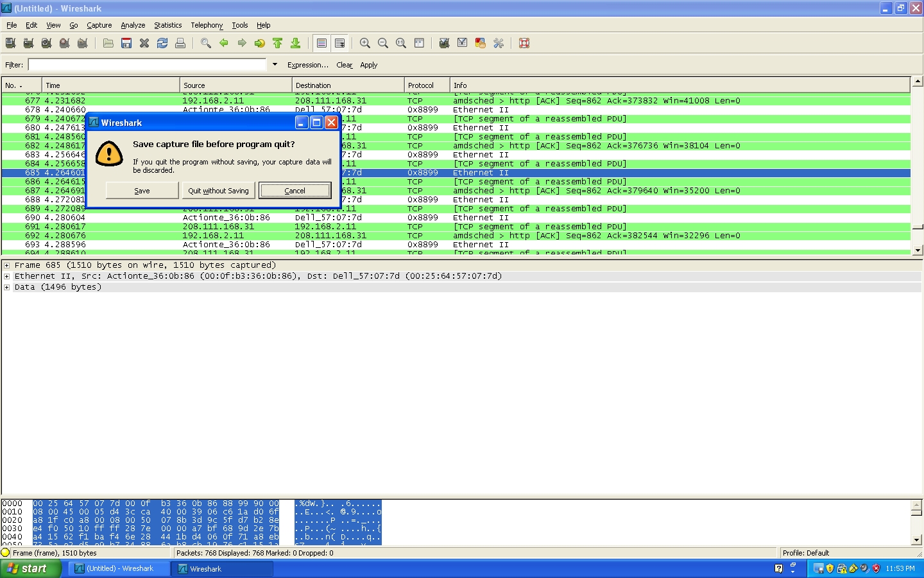Edit capture filters toolbar icon
The image size is (924, 578).
click(x=444, y=43)
